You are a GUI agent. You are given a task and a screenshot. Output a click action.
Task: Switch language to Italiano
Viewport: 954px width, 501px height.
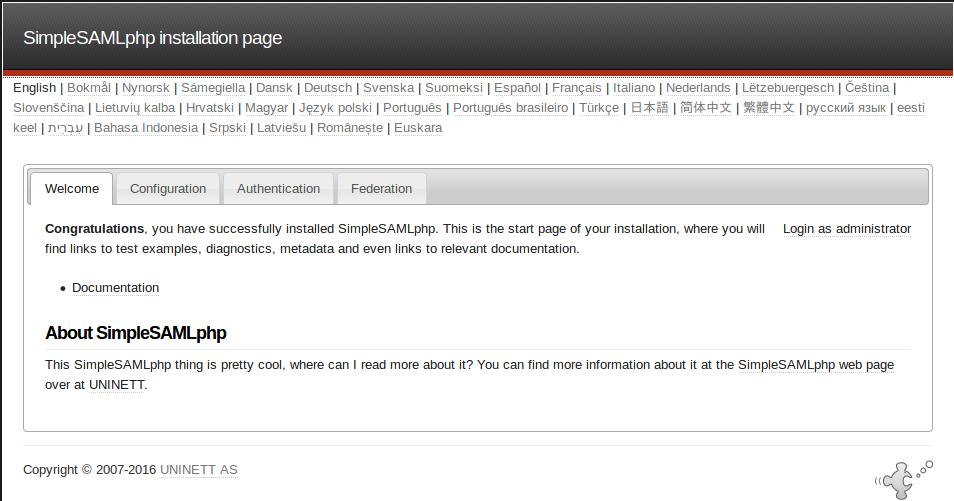click(634, 88)
